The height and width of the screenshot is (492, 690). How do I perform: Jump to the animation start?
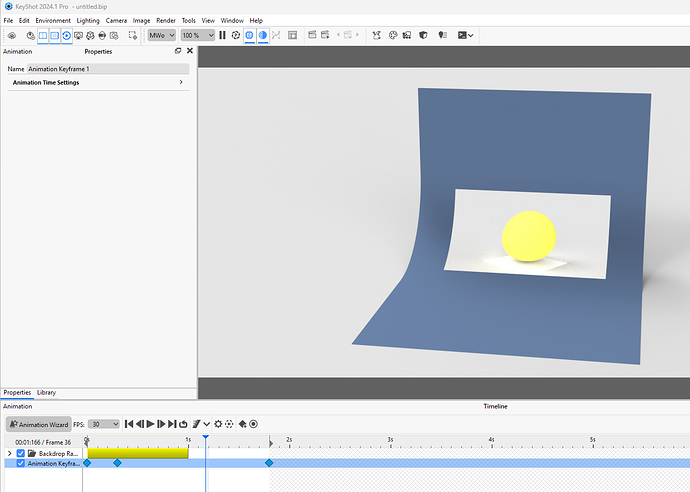128,424
